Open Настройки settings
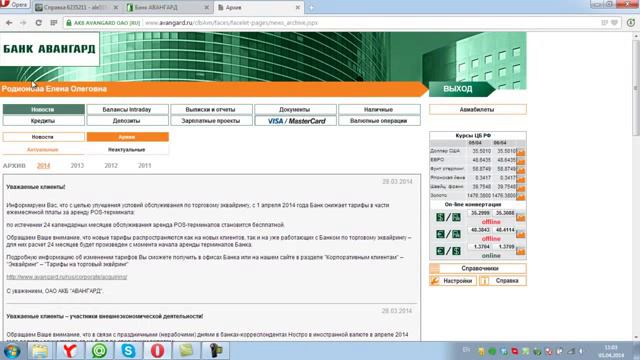This screenshot has height=360, width=640. tap(453, 281)
